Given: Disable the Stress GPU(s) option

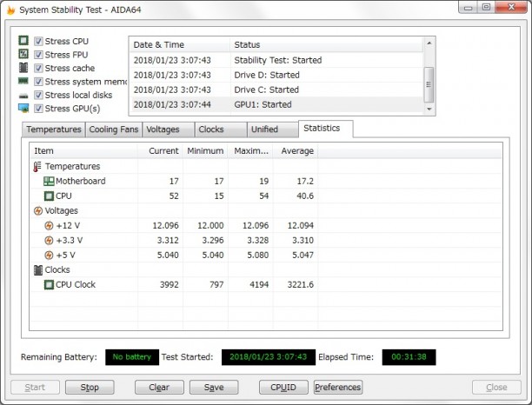Looking at the screenshot, I should [x=38, y=109].
